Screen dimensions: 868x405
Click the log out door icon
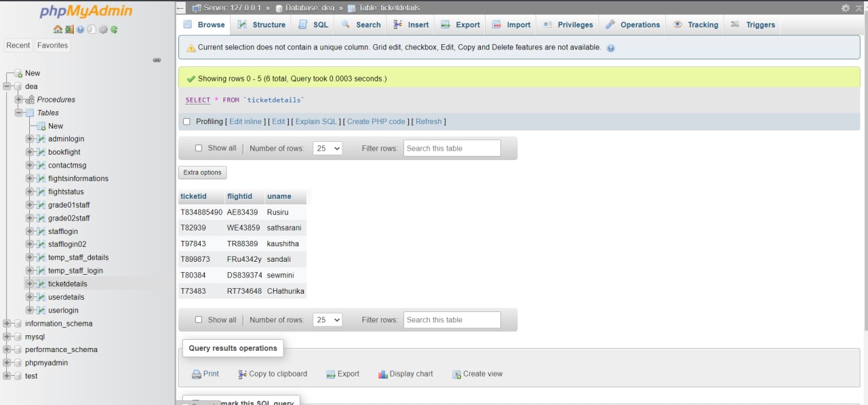point(69,29)
